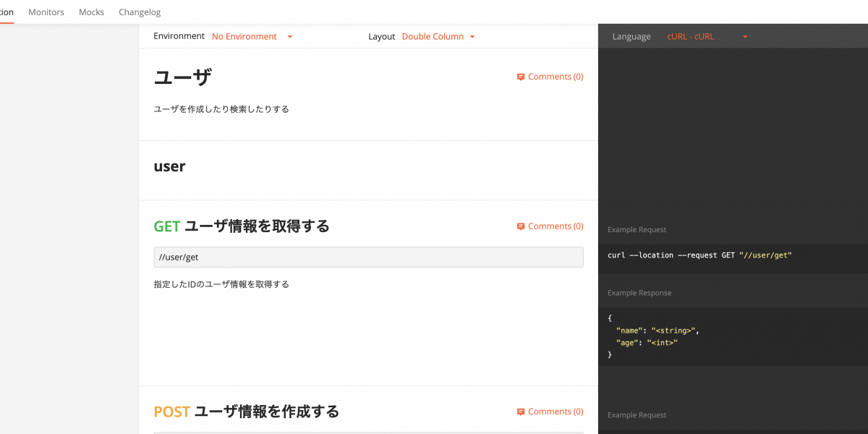
Task: Click the comment icon beside ユーザ title
Action: (521, 77)
